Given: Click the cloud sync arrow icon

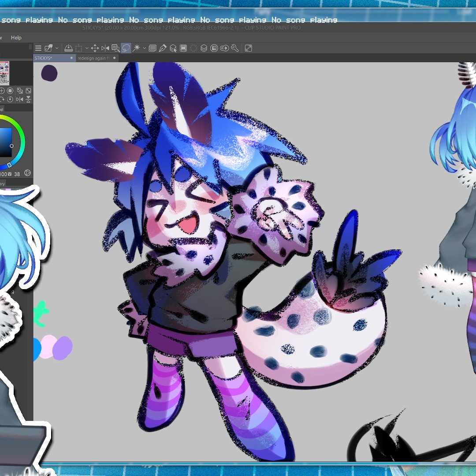Looking at the screenshot, I should pos(224,48).
